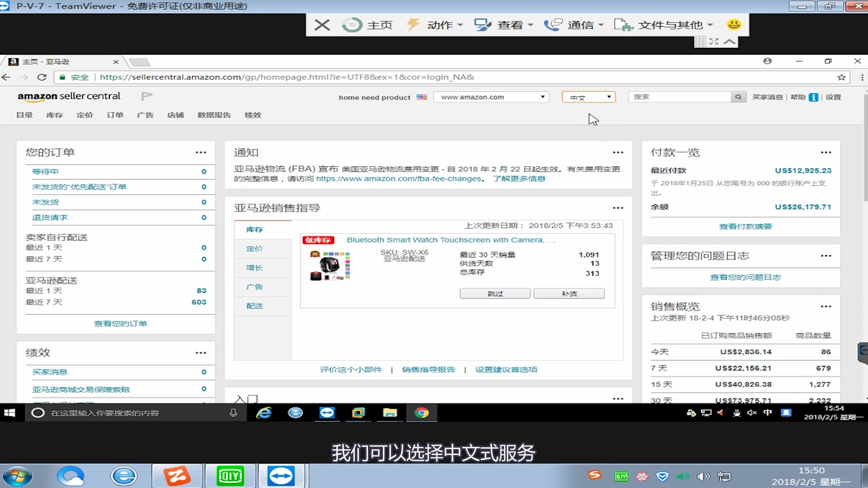Image resolution: width=868 pixels, height=488 pixels.
Task: Open options for 付款一览 widget
Action: pos(826,153)
